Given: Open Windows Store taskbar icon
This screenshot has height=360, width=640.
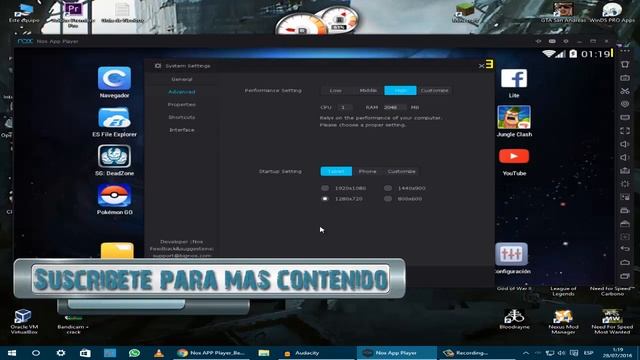Looking at the screenshot, I should (x=85, y=353).
